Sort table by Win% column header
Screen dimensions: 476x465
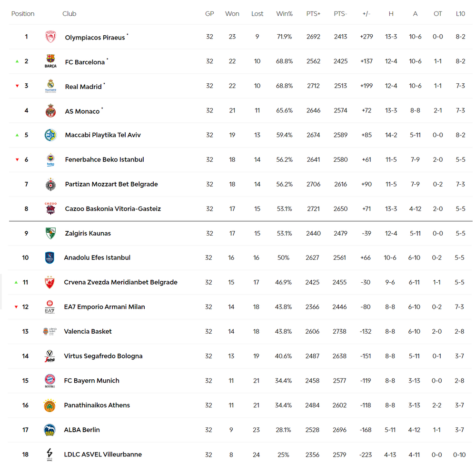(284, 14)
